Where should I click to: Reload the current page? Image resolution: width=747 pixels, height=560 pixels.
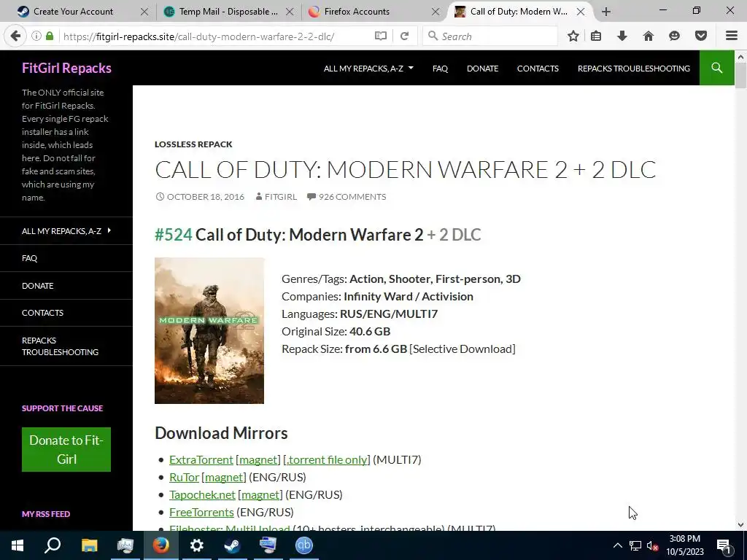click(x=404, y=36)
